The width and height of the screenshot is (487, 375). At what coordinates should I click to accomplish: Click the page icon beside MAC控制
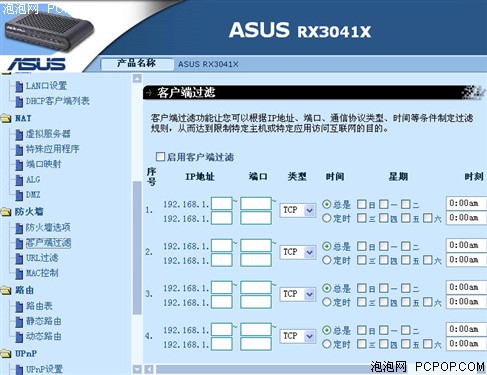point(19,274)
